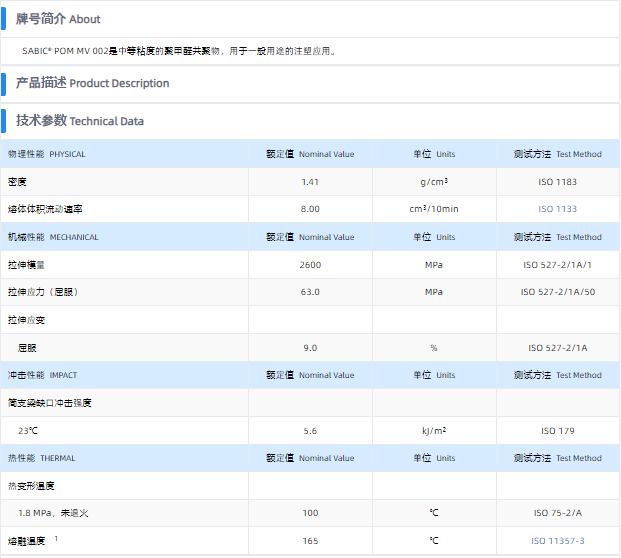Viewport: 621px width, 558px height.
Task: Click the ISO 527-2/1A/50 test method cell
Action: [557, 292]
